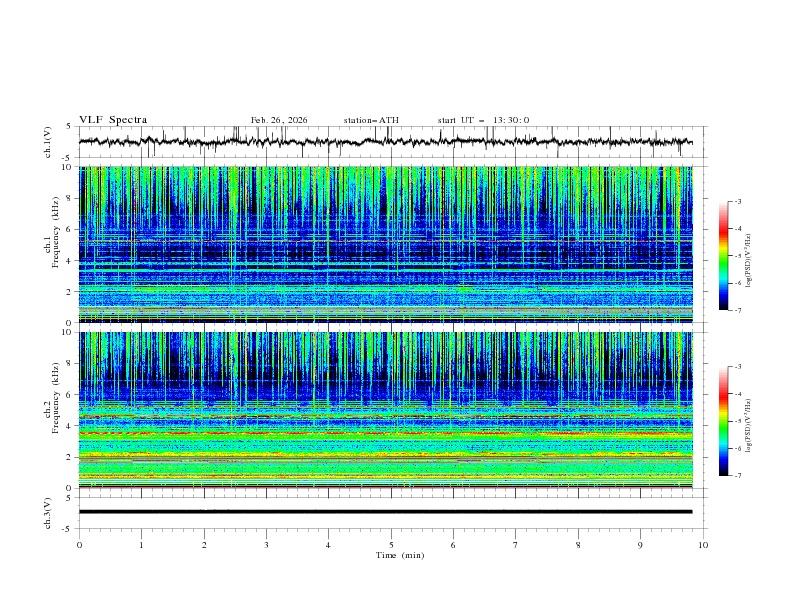Select the date text "Feb. 26, 2026"
The image size is (792, 612).
(279, 120)
